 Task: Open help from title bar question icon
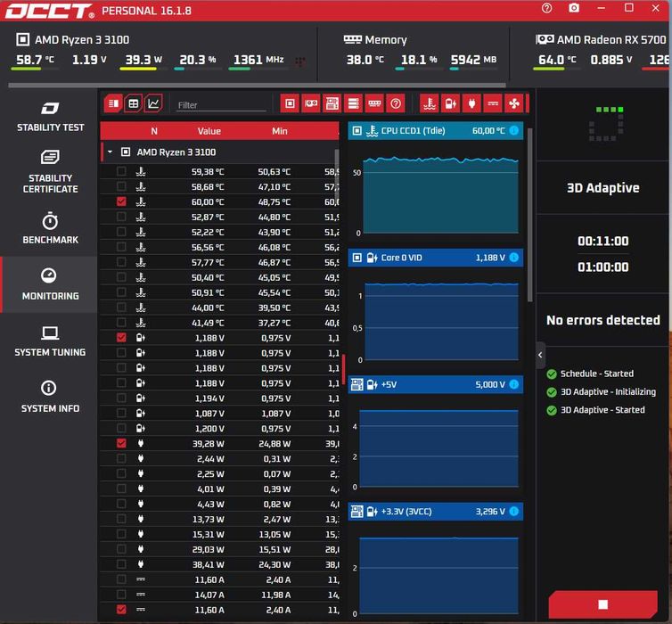547,8
